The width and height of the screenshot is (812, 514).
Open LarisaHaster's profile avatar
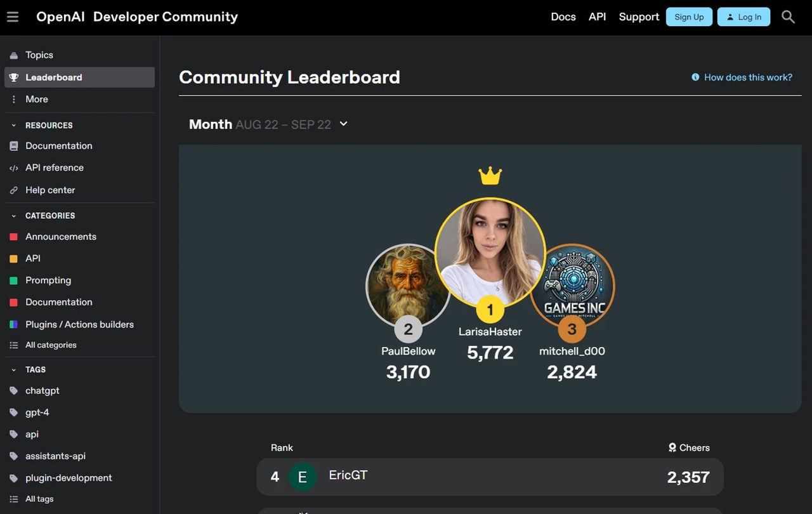point(490,252)
